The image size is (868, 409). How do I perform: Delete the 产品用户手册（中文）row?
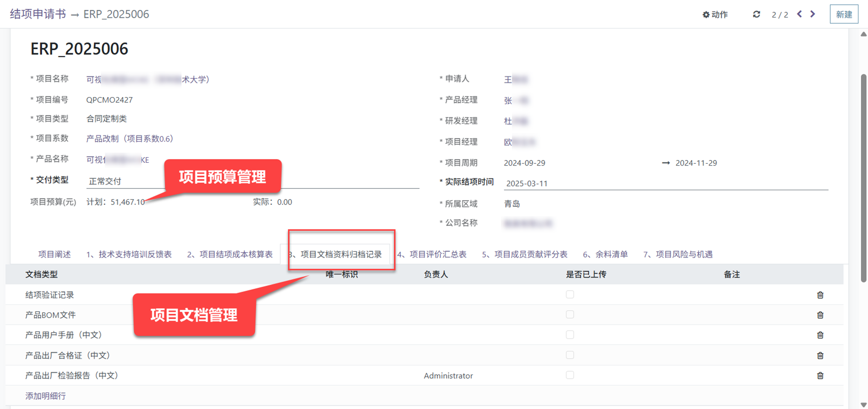pyautogui.click(x=820, y=335)
